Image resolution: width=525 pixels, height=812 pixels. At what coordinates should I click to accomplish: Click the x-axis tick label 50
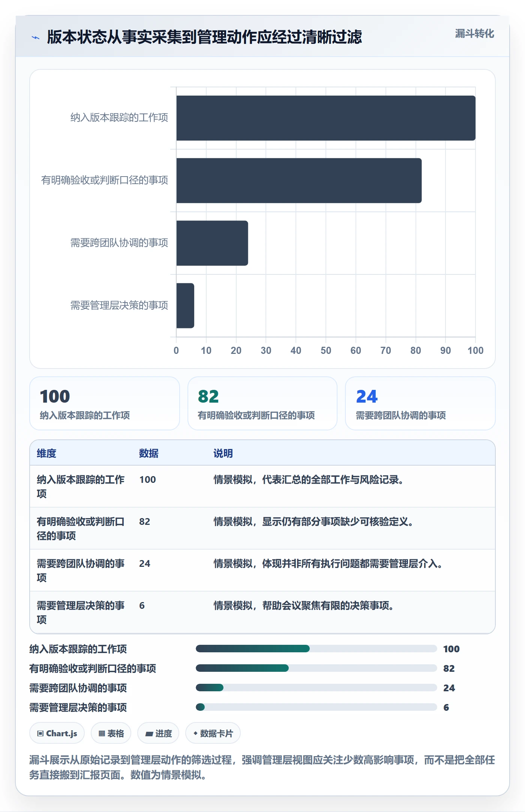326,351
